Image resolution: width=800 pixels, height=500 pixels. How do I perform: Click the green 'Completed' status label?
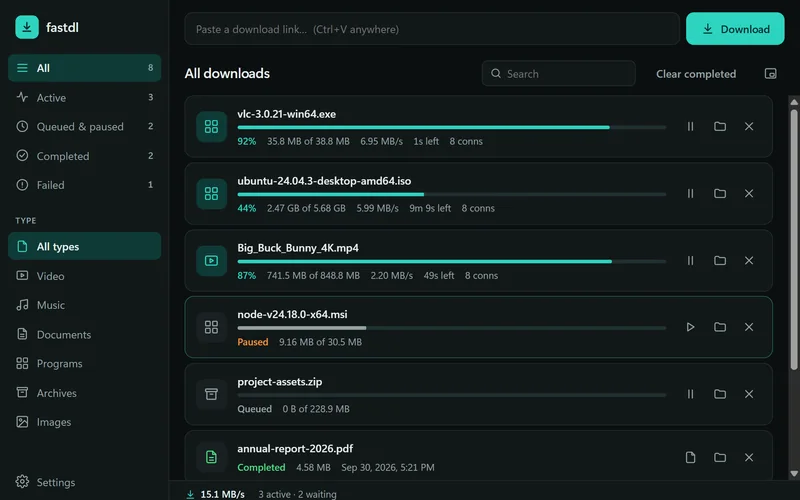point(261,467)
